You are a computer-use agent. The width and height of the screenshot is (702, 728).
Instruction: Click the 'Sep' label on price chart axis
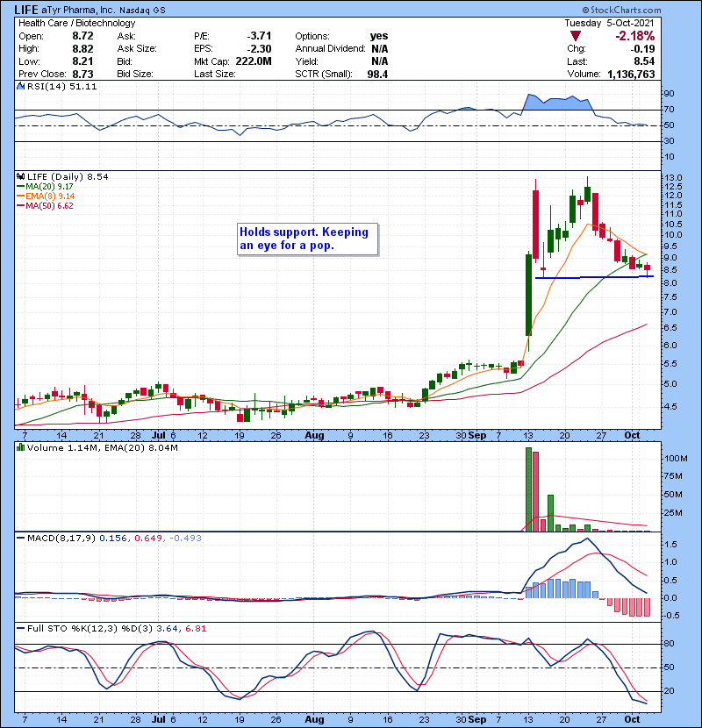pyautogui.click(x=477, y=436)
